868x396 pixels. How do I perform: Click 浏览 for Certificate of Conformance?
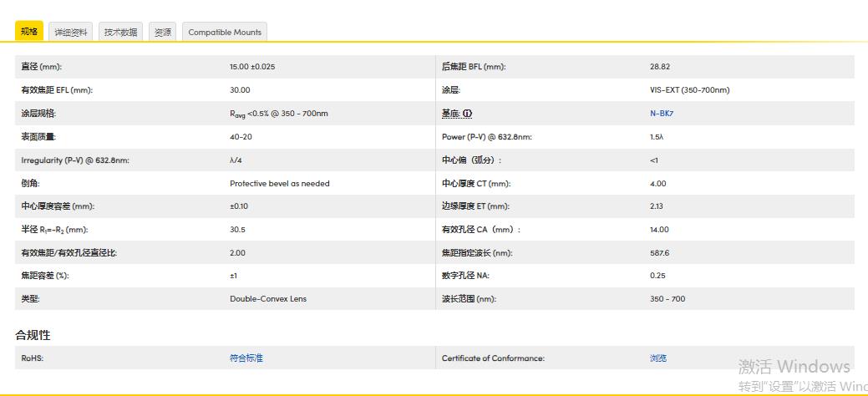pos(658,358)
